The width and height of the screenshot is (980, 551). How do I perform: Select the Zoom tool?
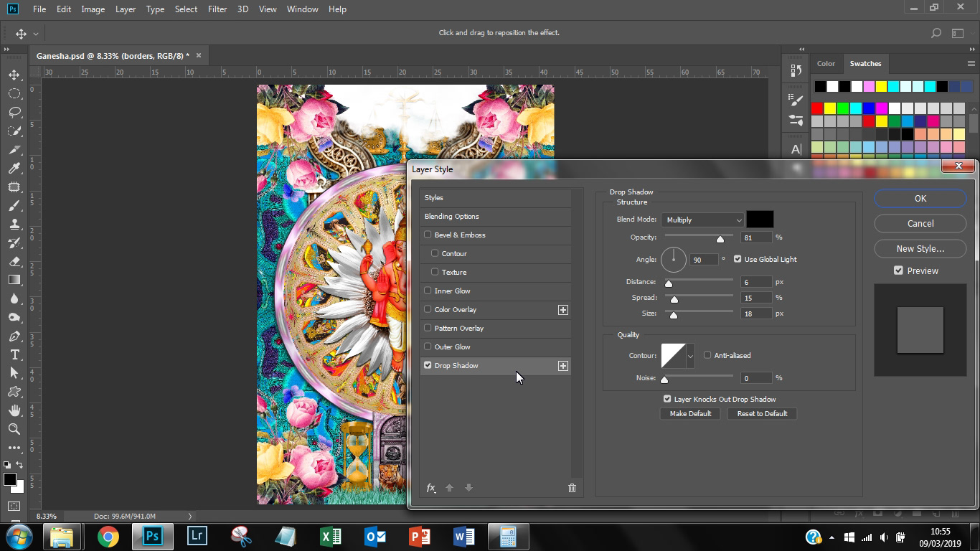[14, 429]
